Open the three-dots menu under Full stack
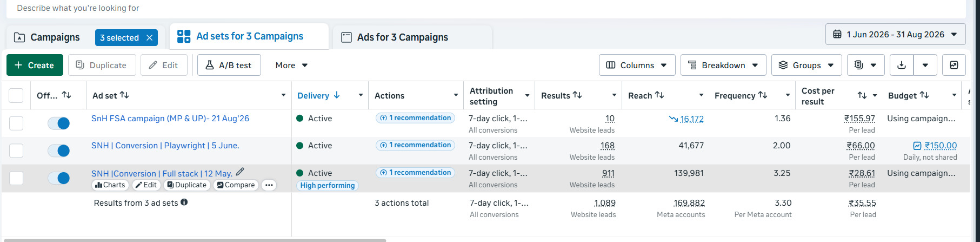980x242 pixels. tap(269, 185)
